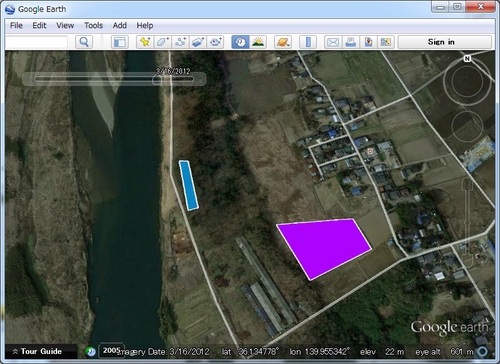Viewport: 500px width, 364px height.
Task: Click the 2005 historical imagery year button
Action: tap(112, 350)
